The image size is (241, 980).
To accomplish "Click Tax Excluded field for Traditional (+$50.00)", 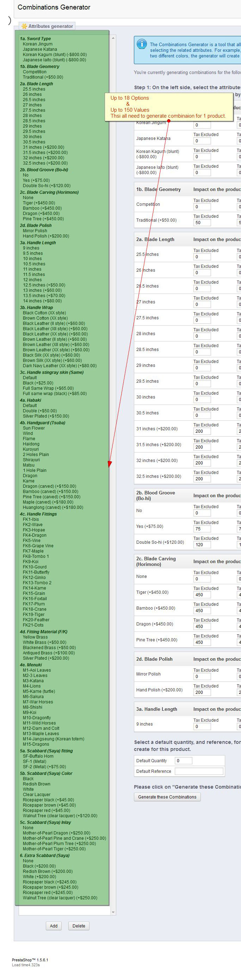I will click(x=202, y=223).
